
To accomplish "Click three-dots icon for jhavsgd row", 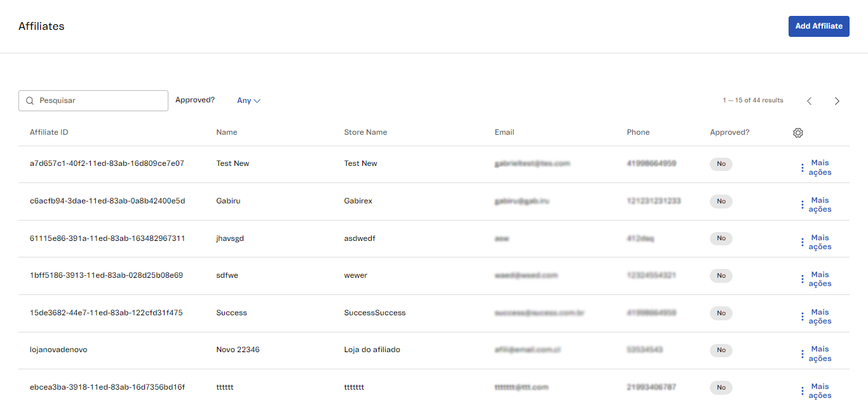I will coord(803,242).
